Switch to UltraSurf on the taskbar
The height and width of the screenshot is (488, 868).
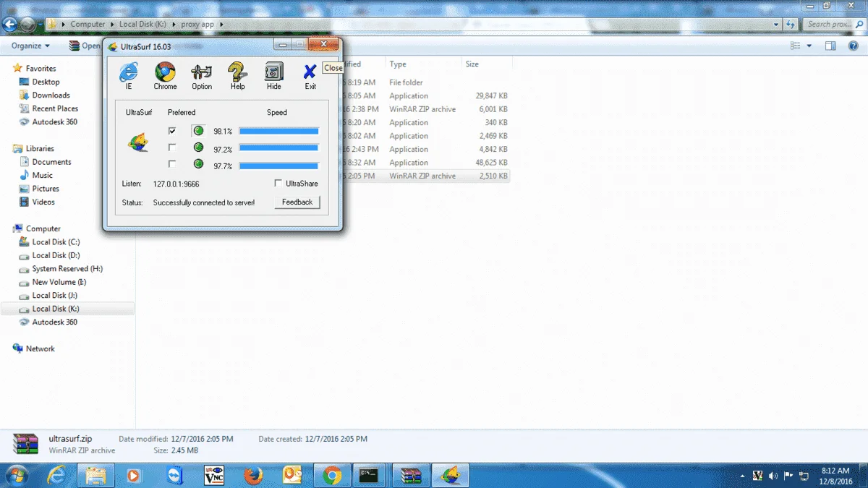pyautogui.click(x=450, y=475)
